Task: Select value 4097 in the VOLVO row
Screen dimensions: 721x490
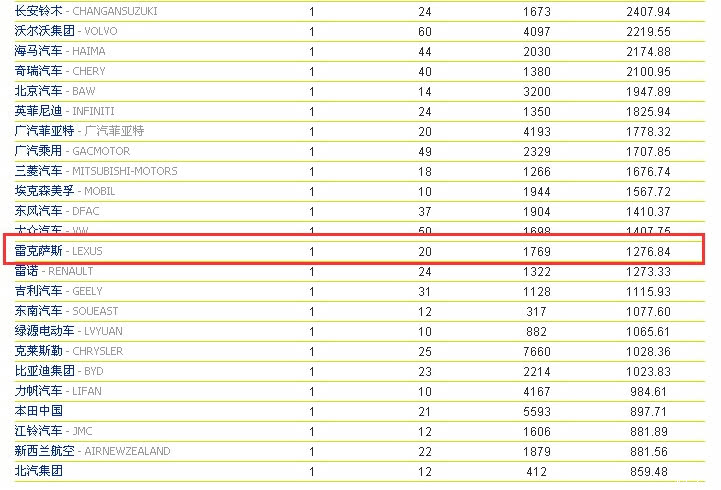Action: (537, 32)
